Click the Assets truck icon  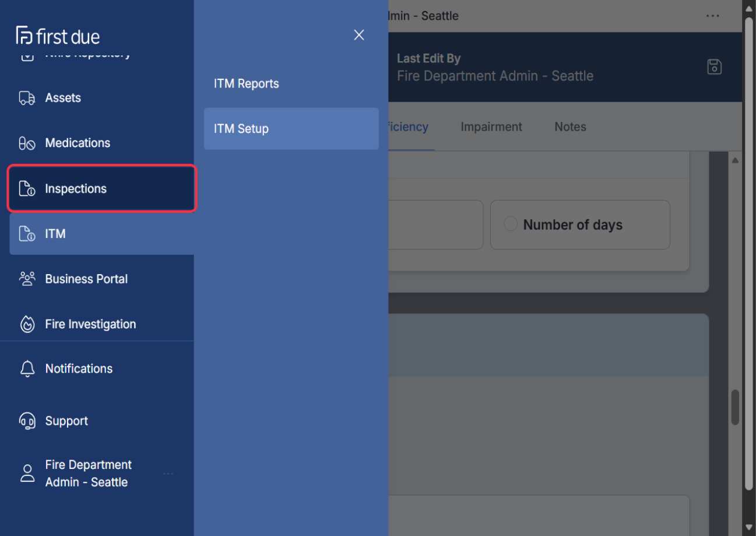coord(27,98)
